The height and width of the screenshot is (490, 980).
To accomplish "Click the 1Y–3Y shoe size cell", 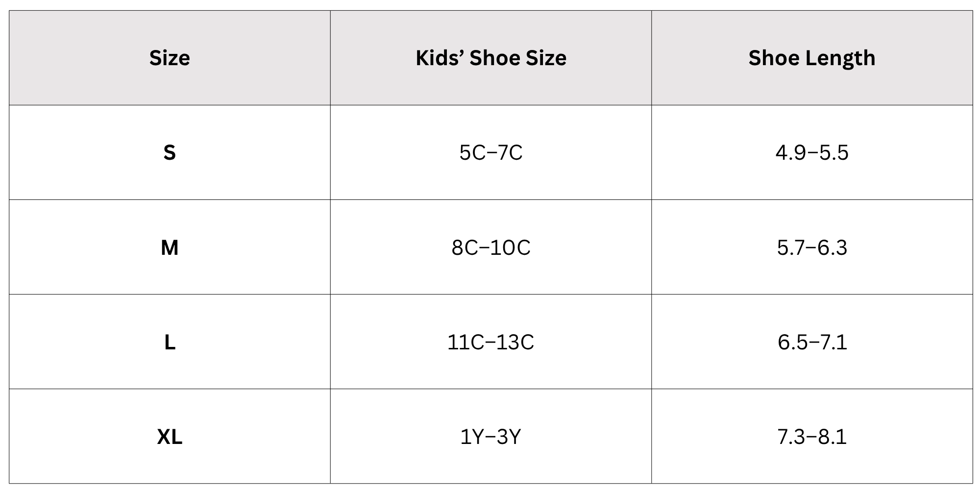I will pos(491,436).
